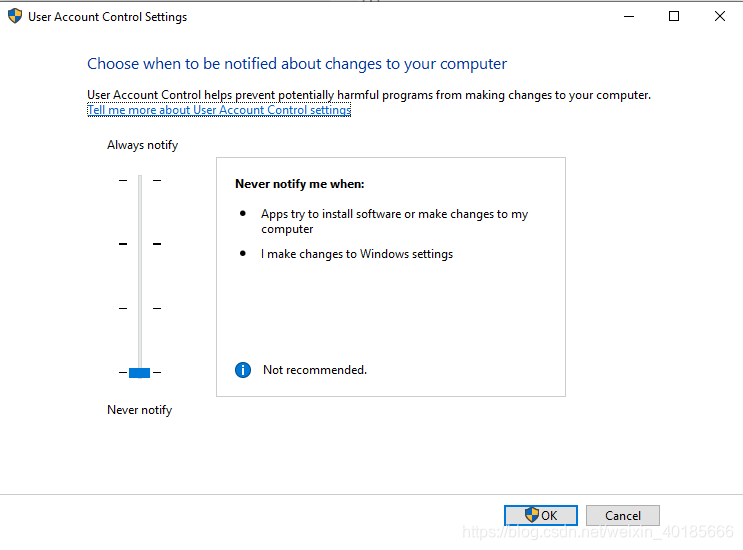This screenshot has width=743, height=550.
Task: Maximize the User Account Control Settings window
Action: [674, 17]
